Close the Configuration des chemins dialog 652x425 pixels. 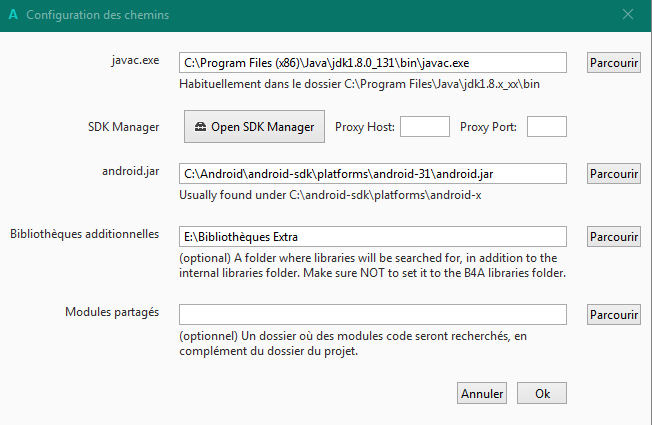[x=628, y=15]
